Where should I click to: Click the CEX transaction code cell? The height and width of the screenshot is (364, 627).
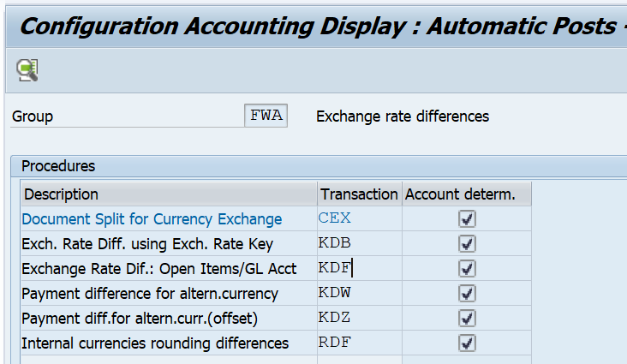pyautogui.click(x=358, y=219)
